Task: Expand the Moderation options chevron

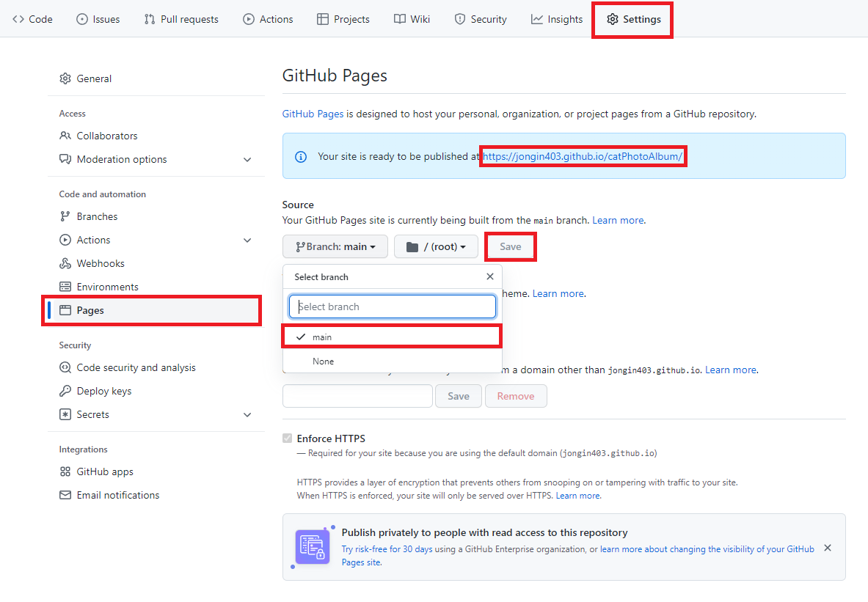Action: (x=247, y=160)
